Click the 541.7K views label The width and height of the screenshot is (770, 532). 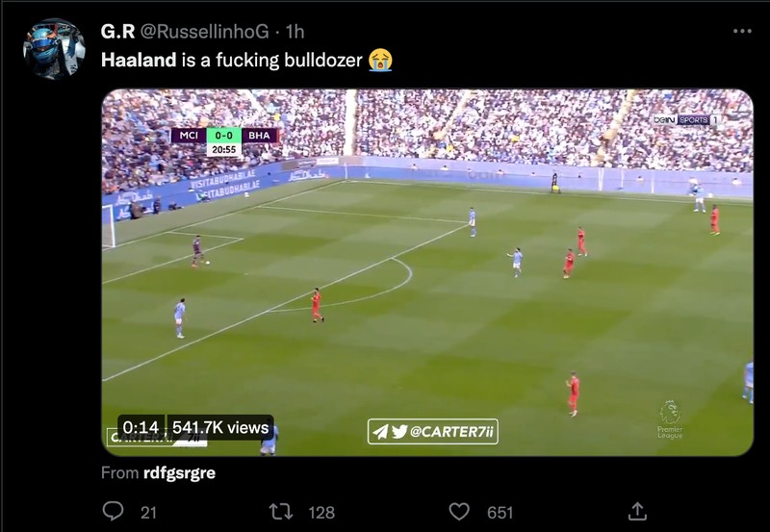pos(220,427)
